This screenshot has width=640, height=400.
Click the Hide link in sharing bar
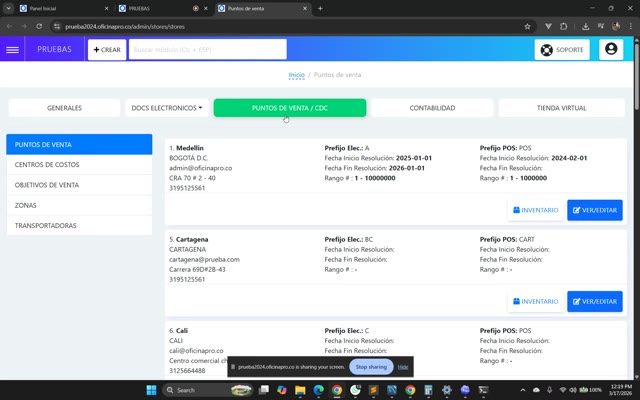click(403, 367)
